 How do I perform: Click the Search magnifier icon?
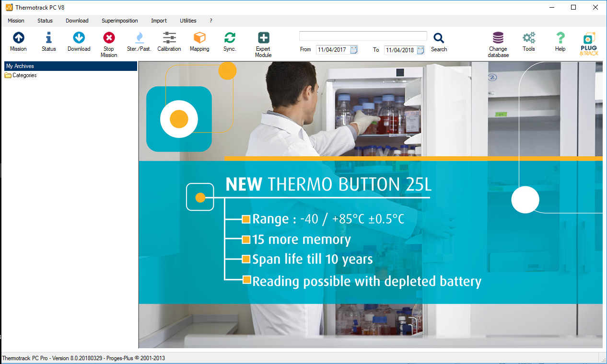coord(439,38)
